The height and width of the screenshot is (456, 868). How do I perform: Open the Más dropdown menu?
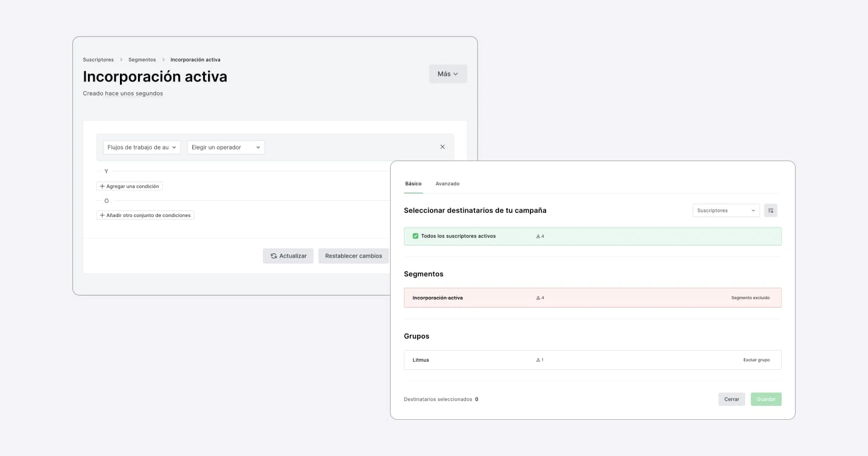(x=448, y=74)
